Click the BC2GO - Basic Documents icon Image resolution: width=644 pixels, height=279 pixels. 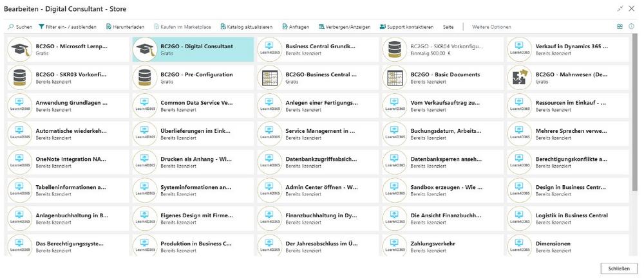[395, 78]
